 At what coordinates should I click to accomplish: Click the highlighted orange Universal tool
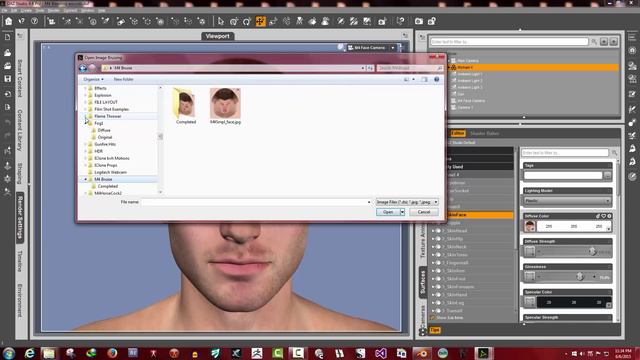point(260,21)
